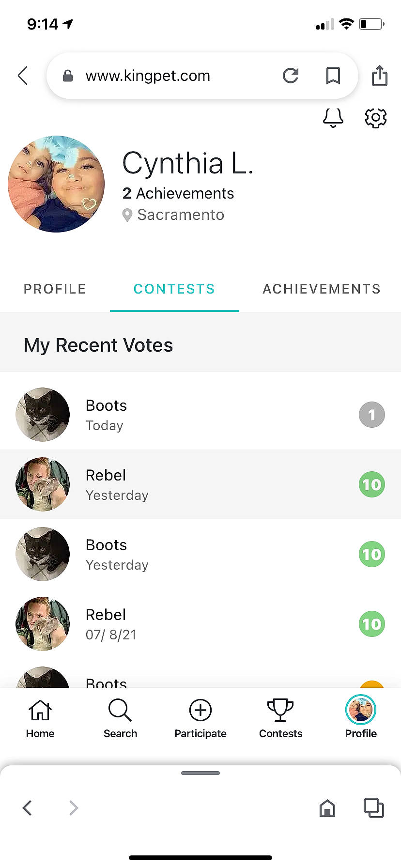Switch to the ACHIEVEMENTS tab
Image resolution: width=401 pixels, height=868 pixels.
(x=322, y=289)
